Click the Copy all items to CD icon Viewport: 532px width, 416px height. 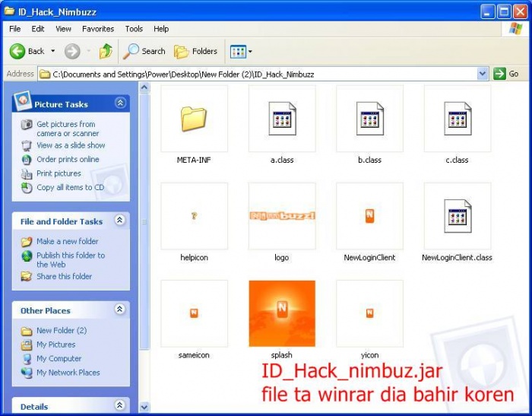(x=27, y=188)
